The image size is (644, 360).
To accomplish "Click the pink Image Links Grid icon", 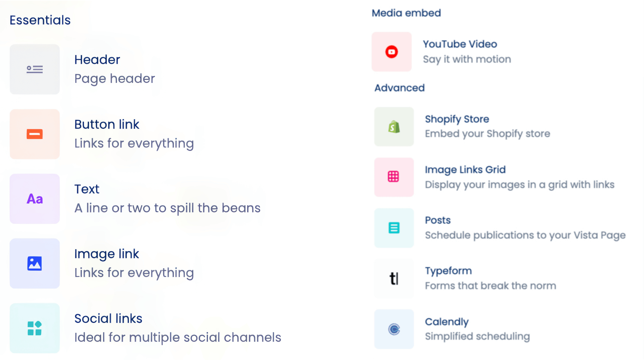I will 394,177.
